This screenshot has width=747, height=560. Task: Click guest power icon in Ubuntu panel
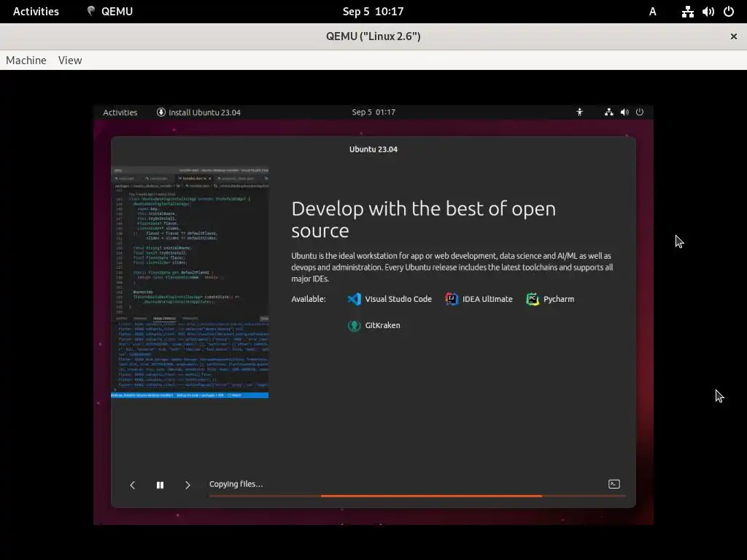640,112
